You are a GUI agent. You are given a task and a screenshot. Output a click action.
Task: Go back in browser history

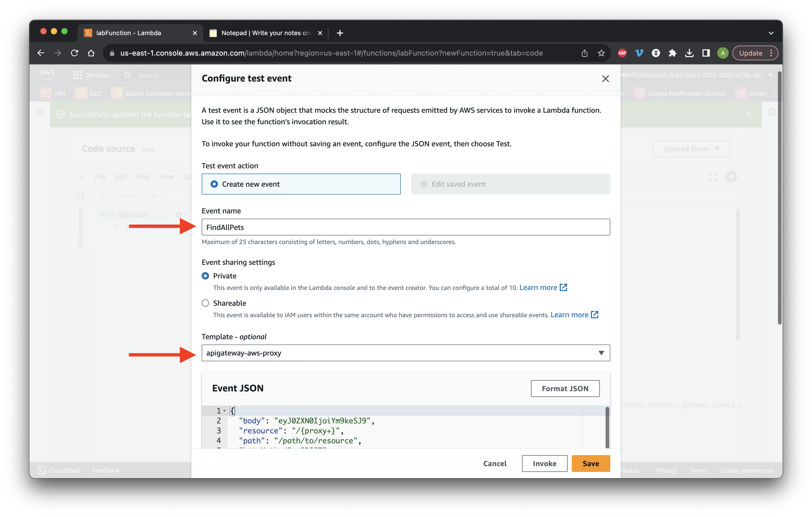[x=41, y=53]
